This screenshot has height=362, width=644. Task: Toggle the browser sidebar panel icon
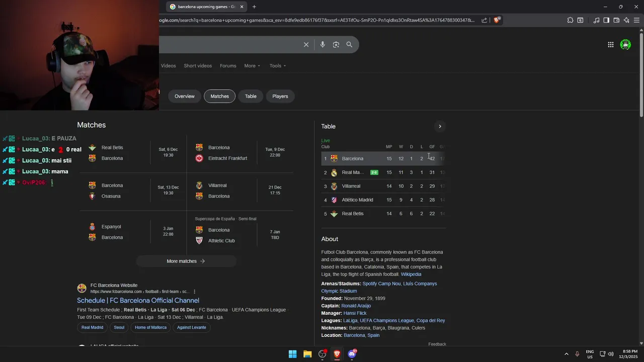click(606, 20)
